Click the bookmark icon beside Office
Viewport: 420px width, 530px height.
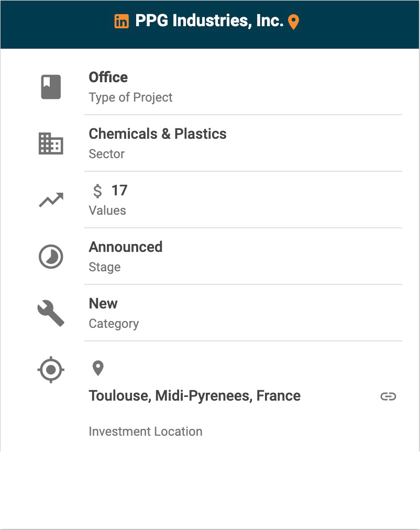coord(51,87)
